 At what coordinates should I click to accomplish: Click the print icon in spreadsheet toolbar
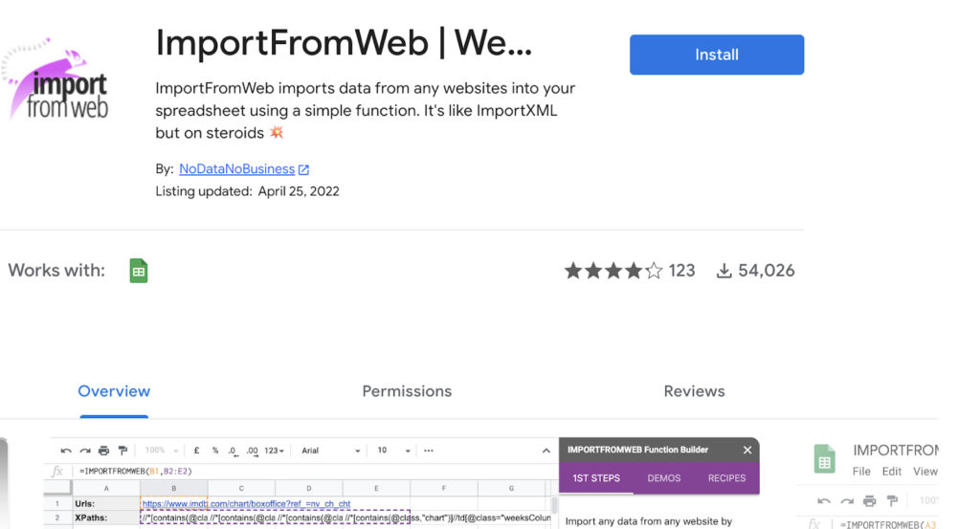pyautogui.click(x=104, y=451)
